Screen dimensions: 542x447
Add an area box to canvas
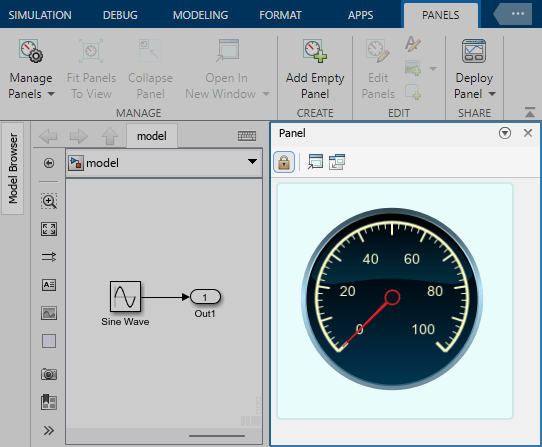tap(49, 341)
